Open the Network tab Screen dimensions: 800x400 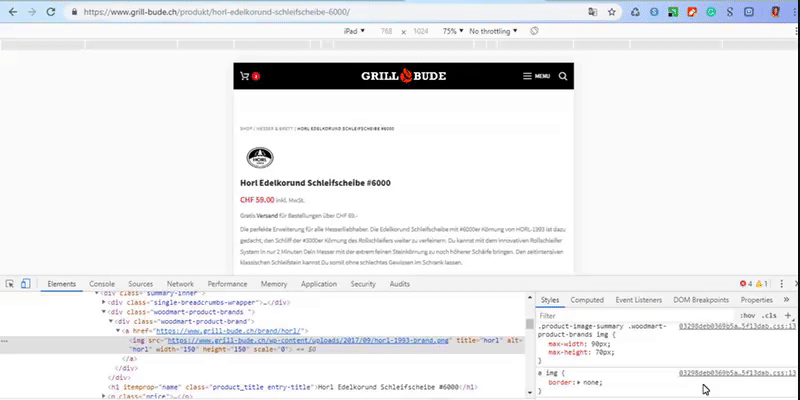coord(180,284)
